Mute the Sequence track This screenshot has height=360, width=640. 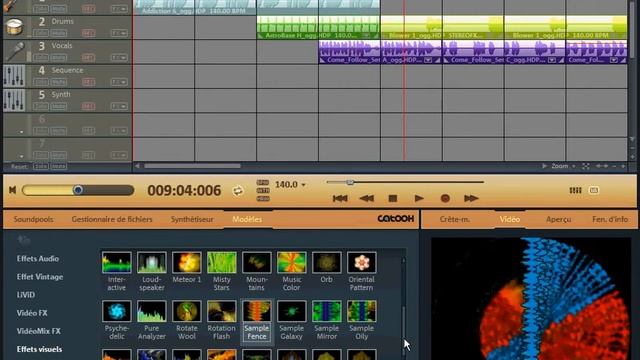[59, 82]
